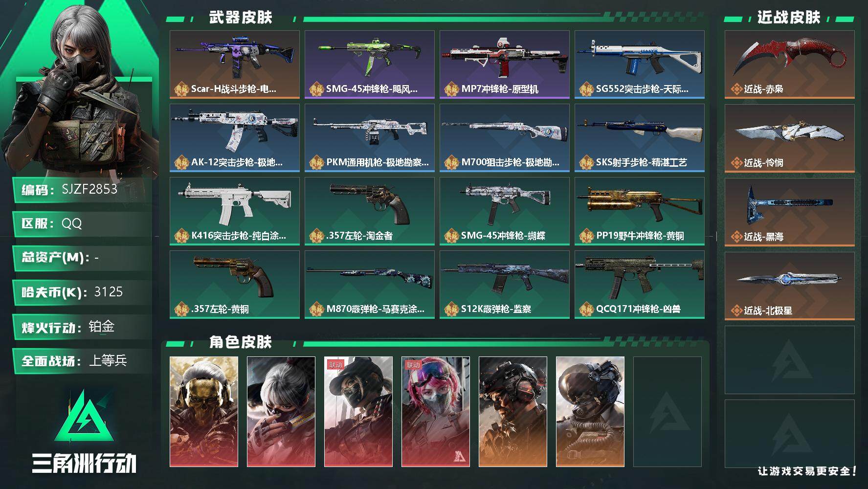Select the AK-12突击步枪 极地 skin
Image resolution: width=868 pixels, height=489 pixels.
pyautogui.click(x=235, y=138)
